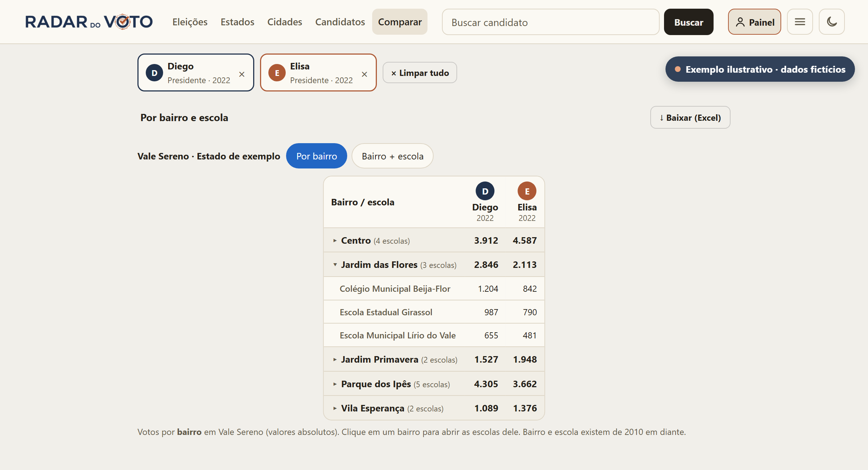Click Diego's Beija-Flor value 1.204
This screenshot has height=470, width=868.
488,289
